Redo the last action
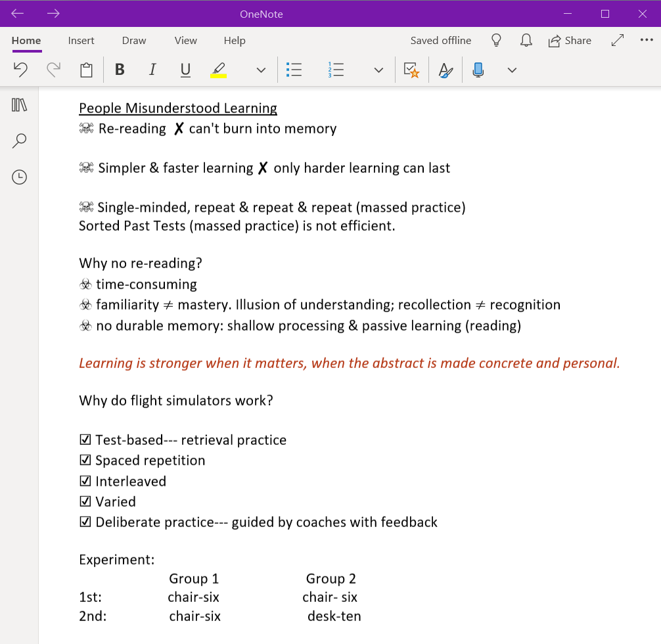 53,70
